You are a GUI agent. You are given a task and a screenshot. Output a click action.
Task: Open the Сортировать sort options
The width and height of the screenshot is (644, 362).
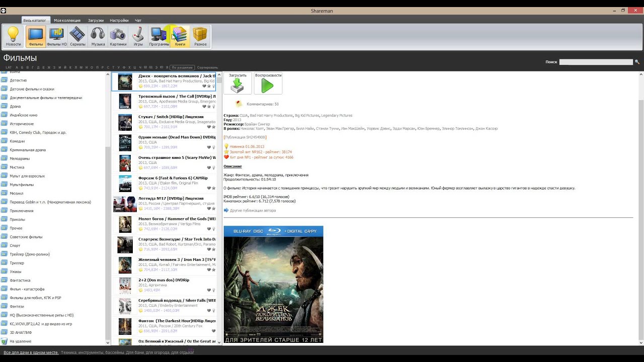point(207,67)
